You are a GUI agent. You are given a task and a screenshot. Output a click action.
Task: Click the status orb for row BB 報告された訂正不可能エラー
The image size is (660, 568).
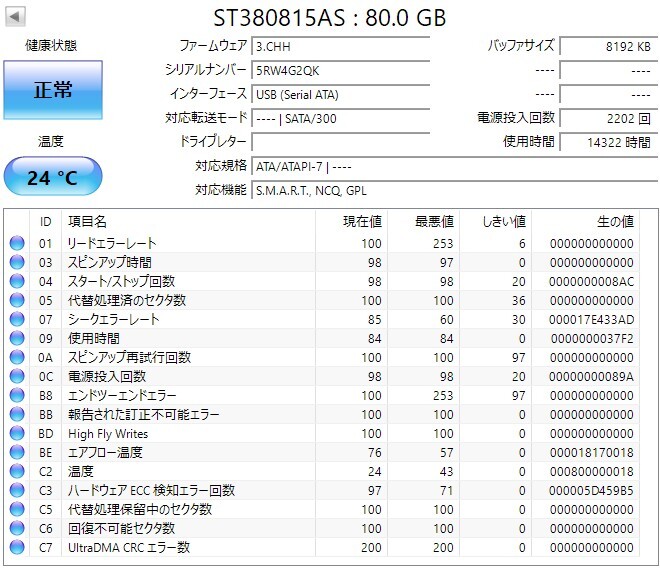[x=17, y=414]
